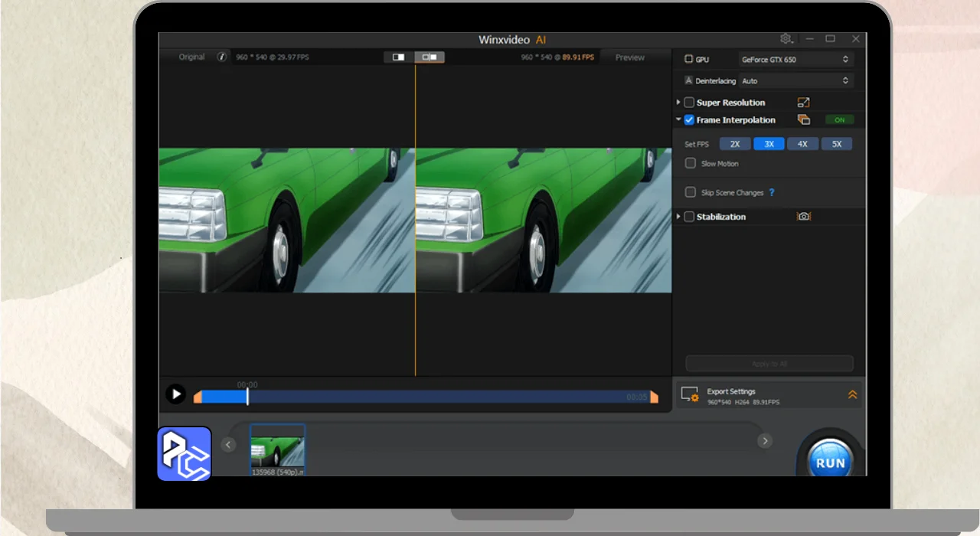Switch to the Preview tab

629,57
